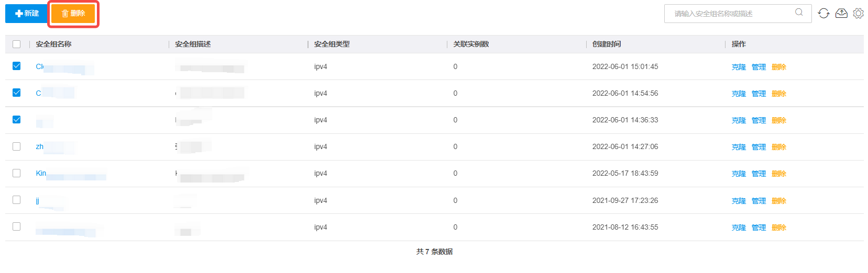Viewport: 868px width, 273px height.
Task: Open the "zh" security group name link
Action: [40, 146]
